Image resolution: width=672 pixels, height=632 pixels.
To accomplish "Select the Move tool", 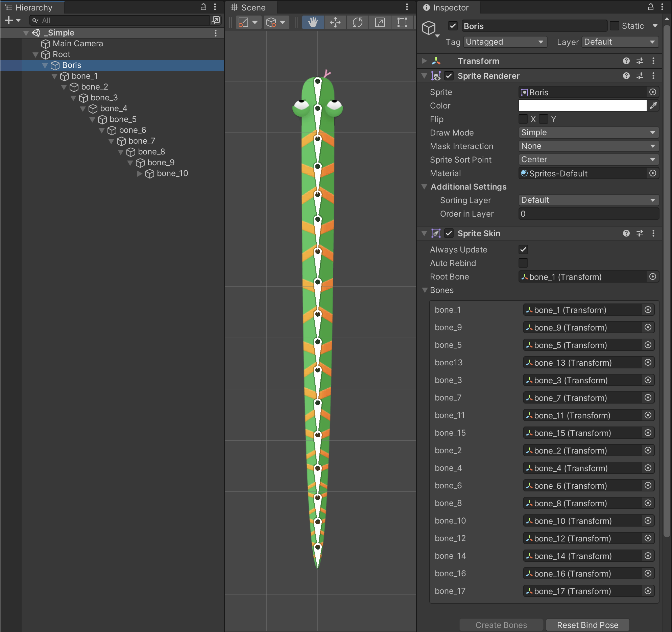I will point(335,22).
